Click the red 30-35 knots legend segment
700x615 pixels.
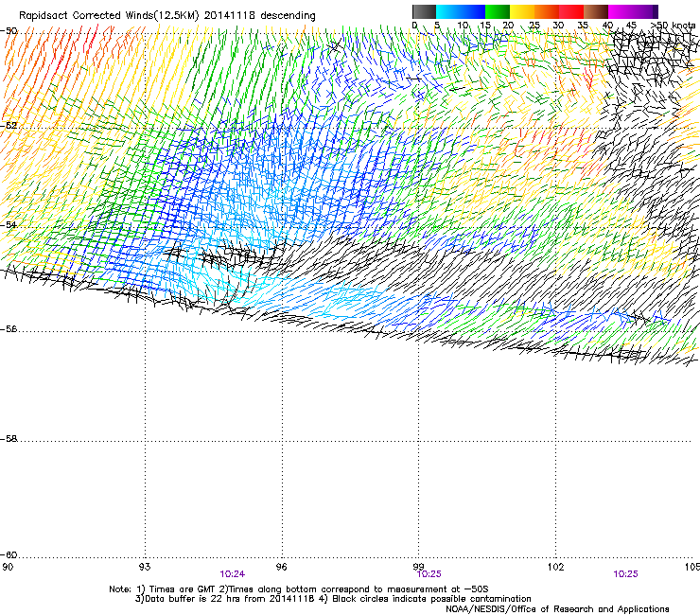click(x=571, y=11)
